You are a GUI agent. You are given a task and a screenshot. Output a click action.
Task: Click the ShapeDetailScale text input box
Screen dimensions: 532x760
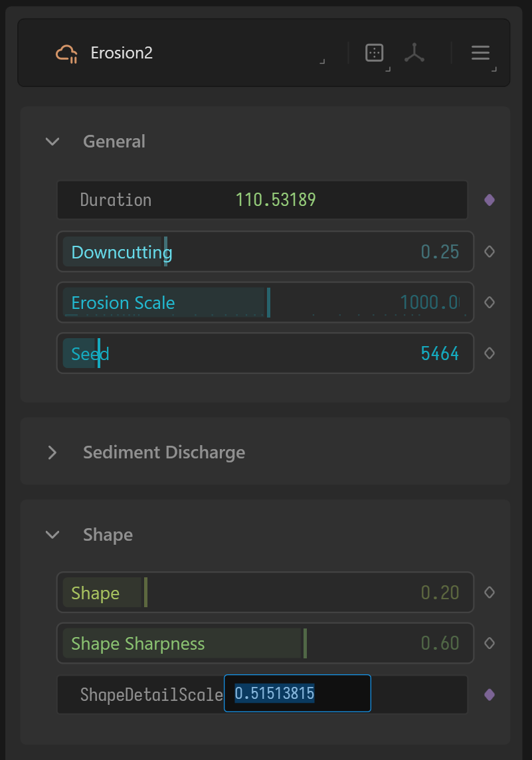coord(297,694)
